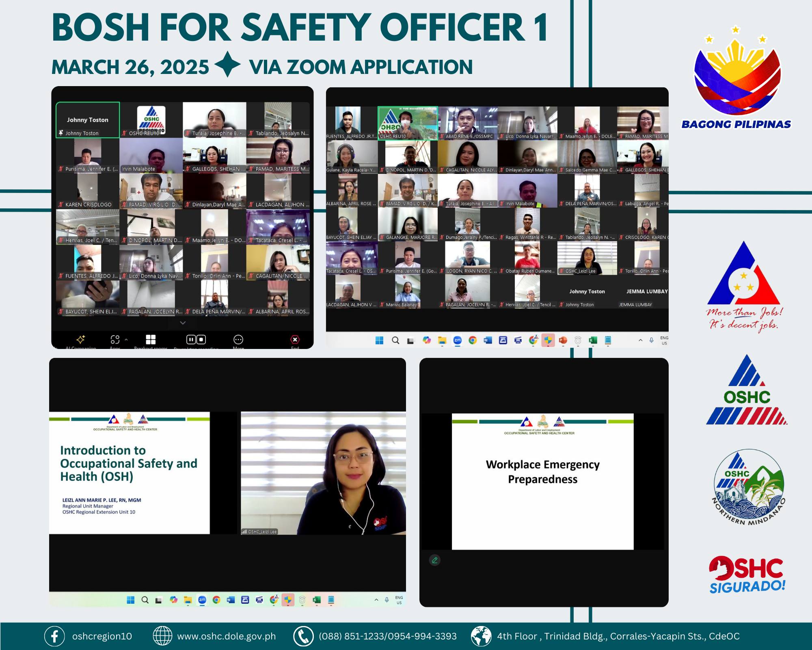This screenshot has width=812, height=650.
Task: Click PowerPoint icon in the upper-right taskbar
Action: click(x=563, y=340)
